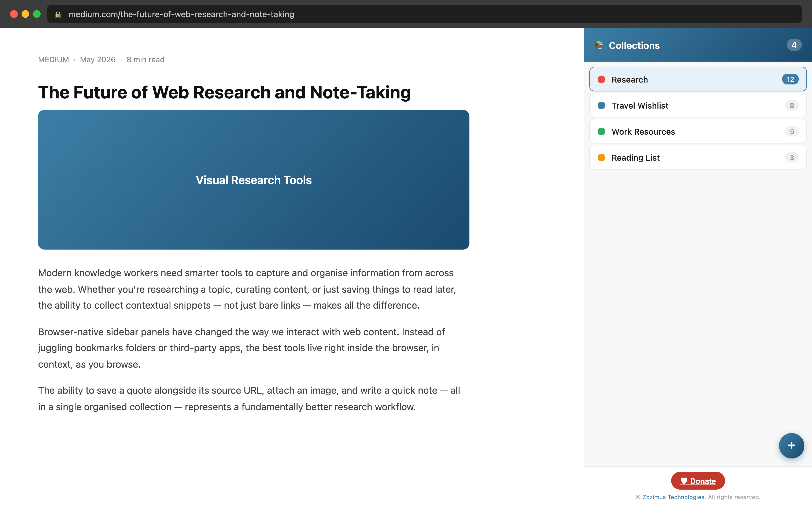The width and height of the screenshot is (812, 508).
Task: Click the May 2026 date text
Action: click(x=98, y=59)
